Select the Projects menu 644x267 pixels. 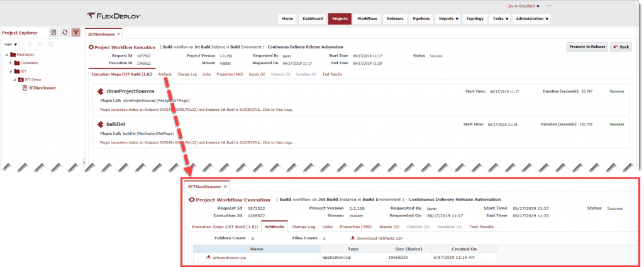(x=340, y=19)
